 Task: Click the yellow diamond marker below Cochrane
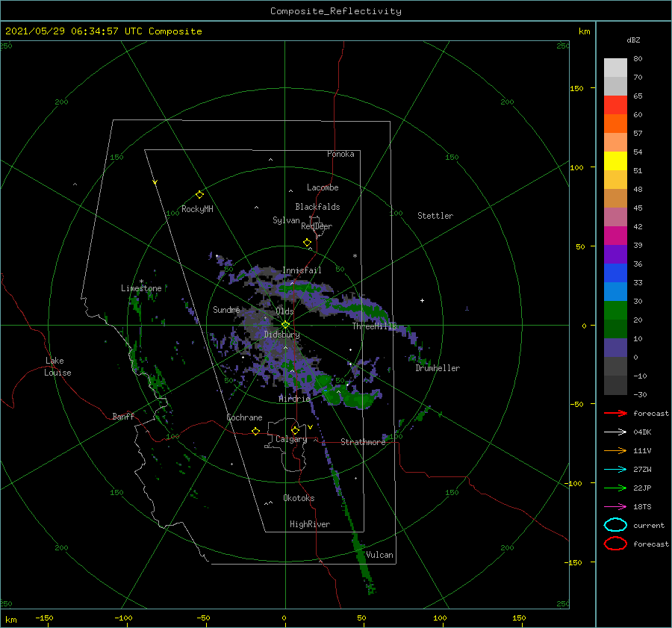coord(256,432)
